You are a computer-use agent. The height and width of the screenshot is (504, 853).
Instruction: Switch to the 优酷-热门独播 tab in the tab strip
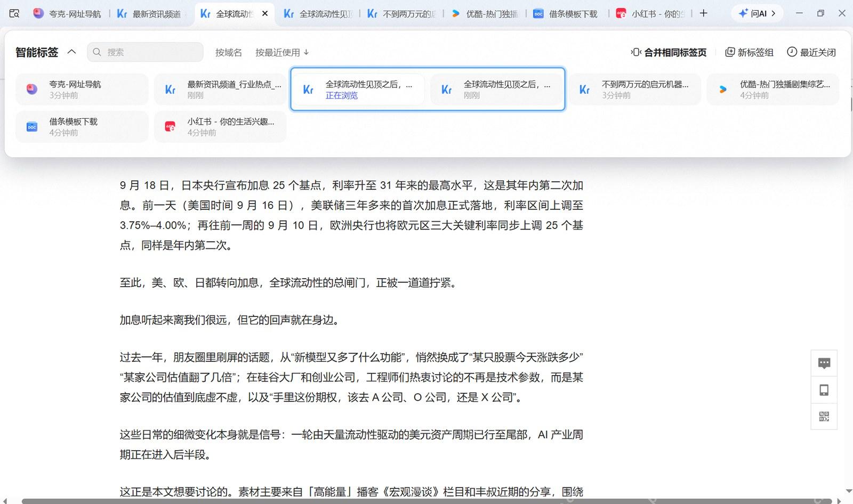(486, 13)
